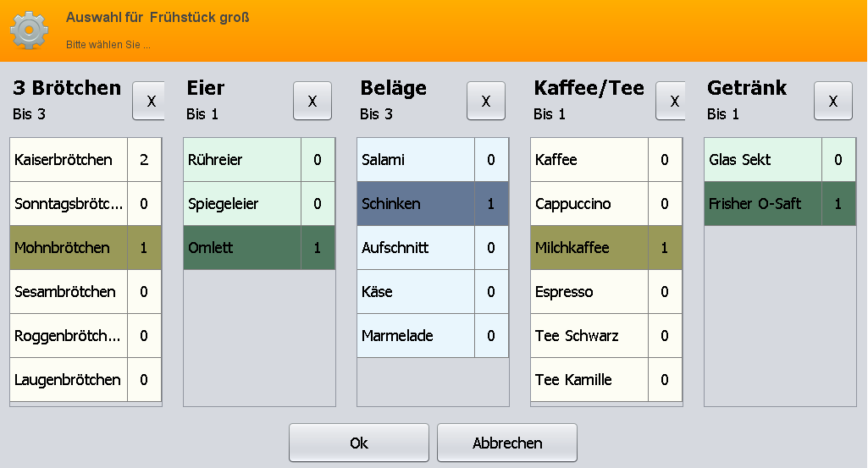
Task: Clear the Getränk column with X
Action: (x=833, y=101)
